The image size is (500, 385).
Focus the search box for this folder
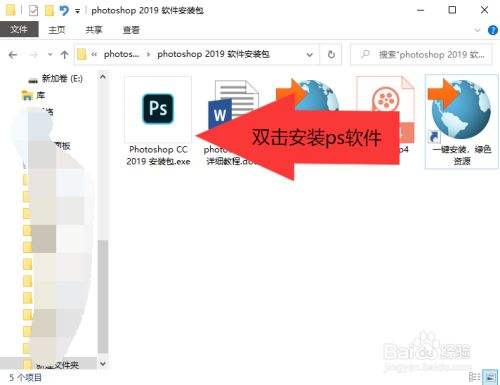(x=421, y=54)
